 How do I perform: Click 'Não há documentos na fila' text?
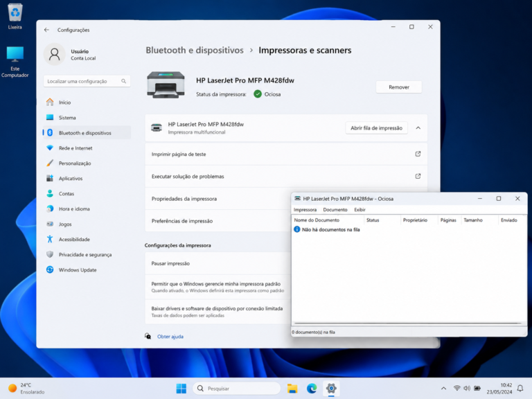click(331, 230)
